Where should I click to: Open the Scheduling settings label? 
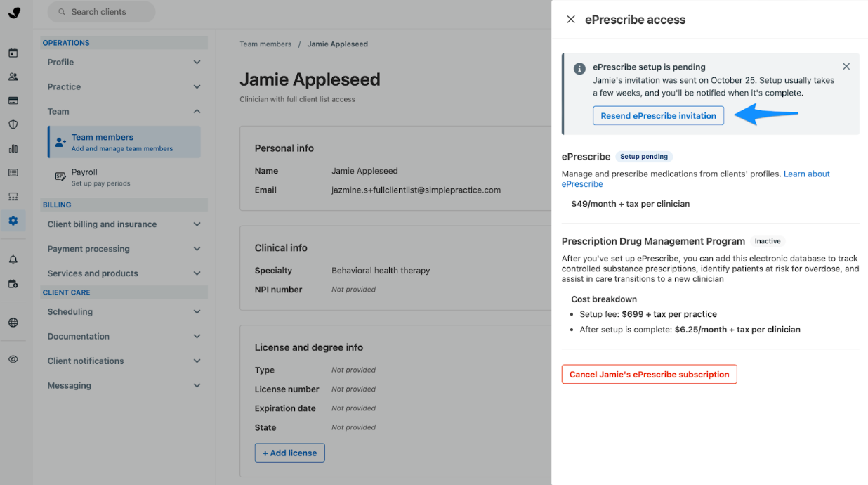(x=70, y=312)
